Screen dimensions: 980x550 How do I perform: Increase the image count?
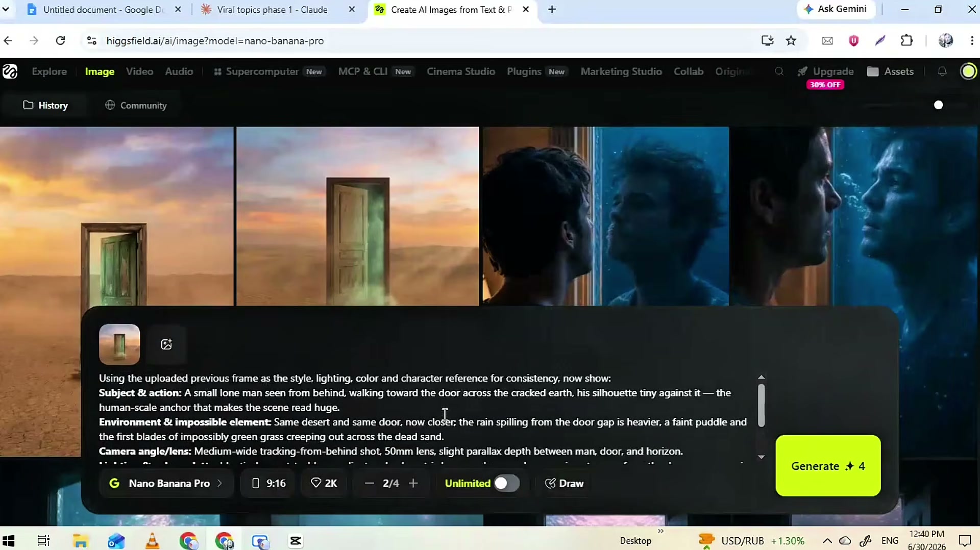(x=413, y=484)
